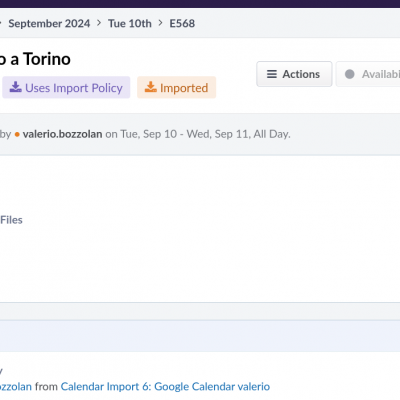Click the Imported tag
The image size is (400, 400).
point(176,87)
